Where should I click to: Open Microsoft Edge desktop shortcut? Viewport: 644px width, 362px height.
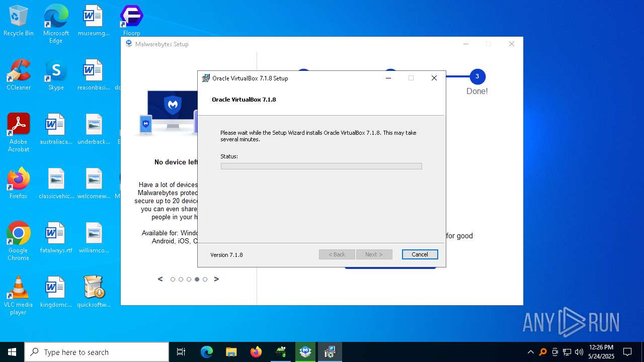coord(56,24)
